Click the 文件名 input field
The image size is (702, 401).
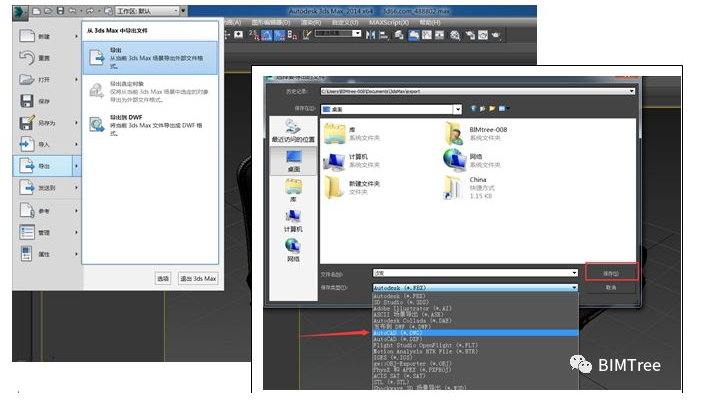(x=475, y=273)
